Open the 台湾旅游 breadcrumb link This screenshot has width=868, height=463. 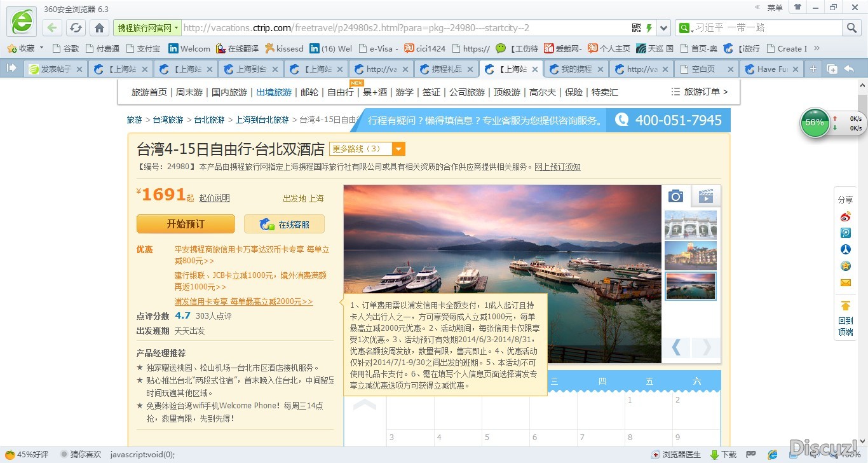pyautogui.click(x=168, y=120)
